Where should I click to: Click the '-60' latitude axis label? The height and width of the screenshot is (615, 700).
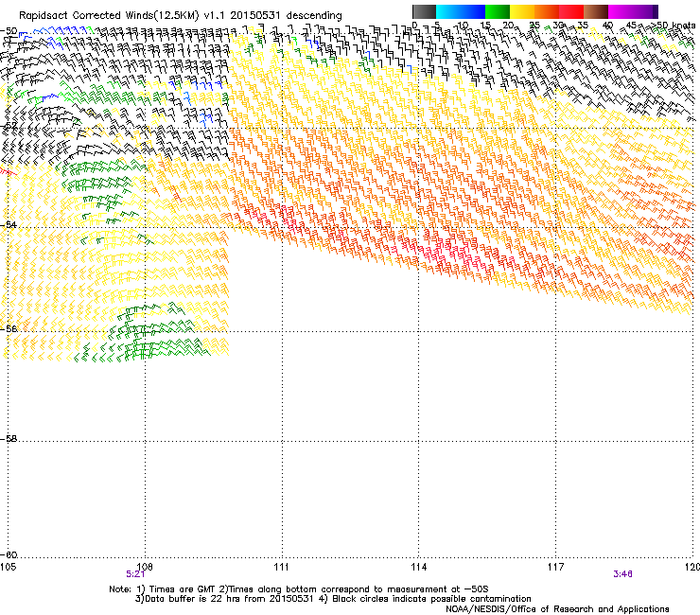(9, 555)
